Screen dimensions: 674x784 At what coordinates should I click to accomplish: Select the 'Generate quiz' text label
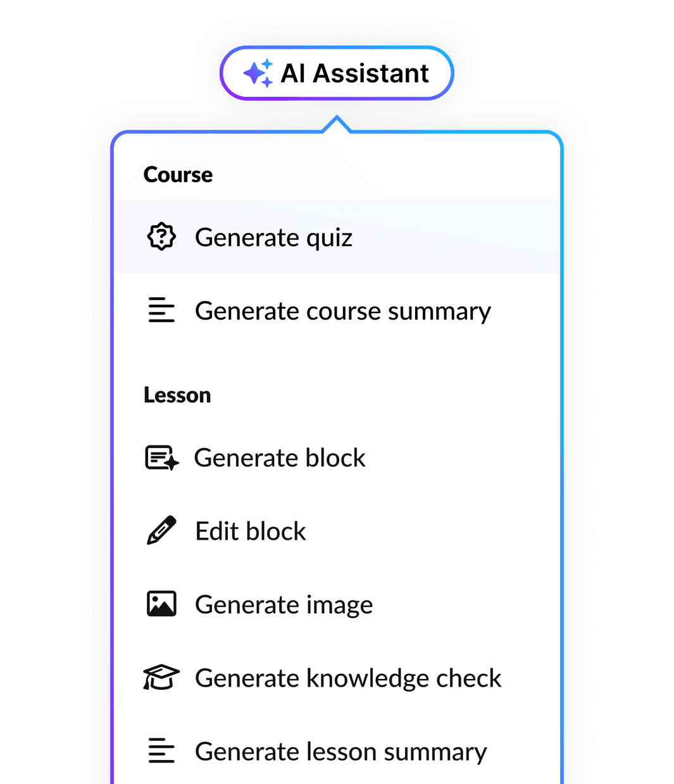coord(273,238)
